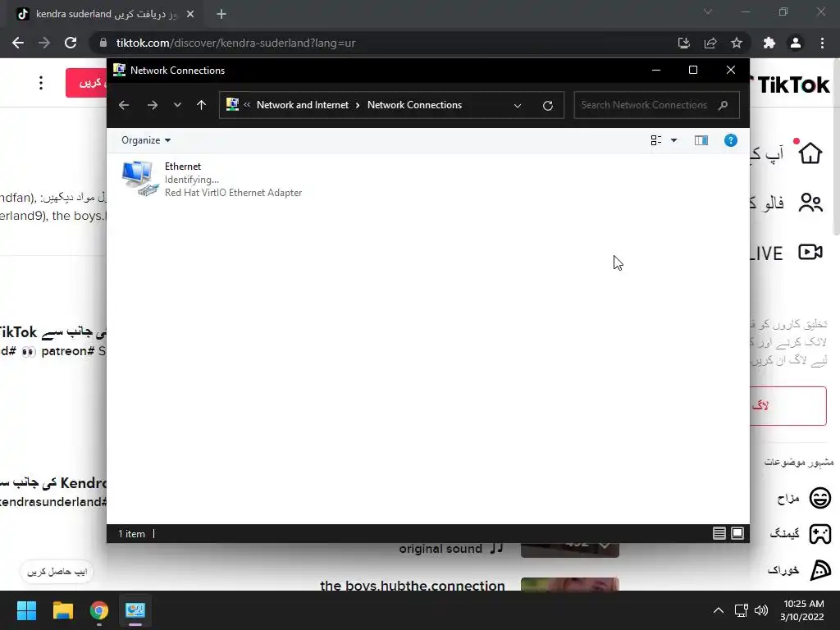Show hidden system tray icons
This screenshot has width=840, height=630.
point(719,610)
